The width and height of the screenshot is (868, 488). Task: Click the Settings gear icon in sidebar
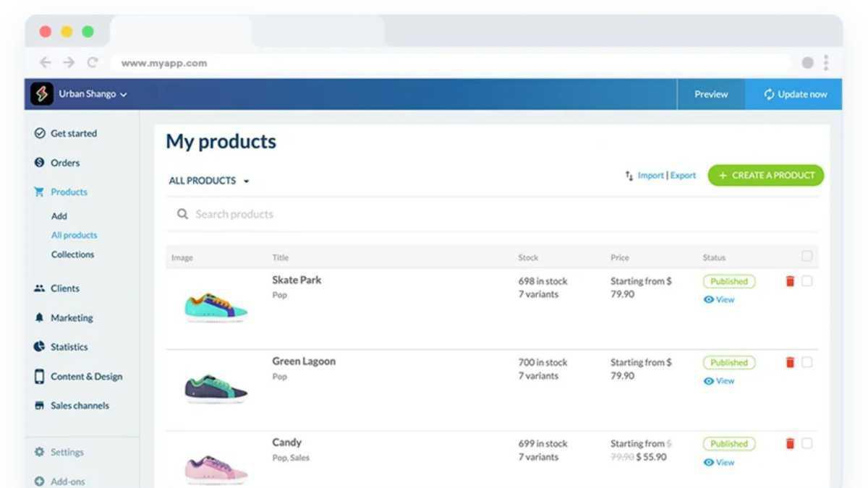(x=39, y=452)
